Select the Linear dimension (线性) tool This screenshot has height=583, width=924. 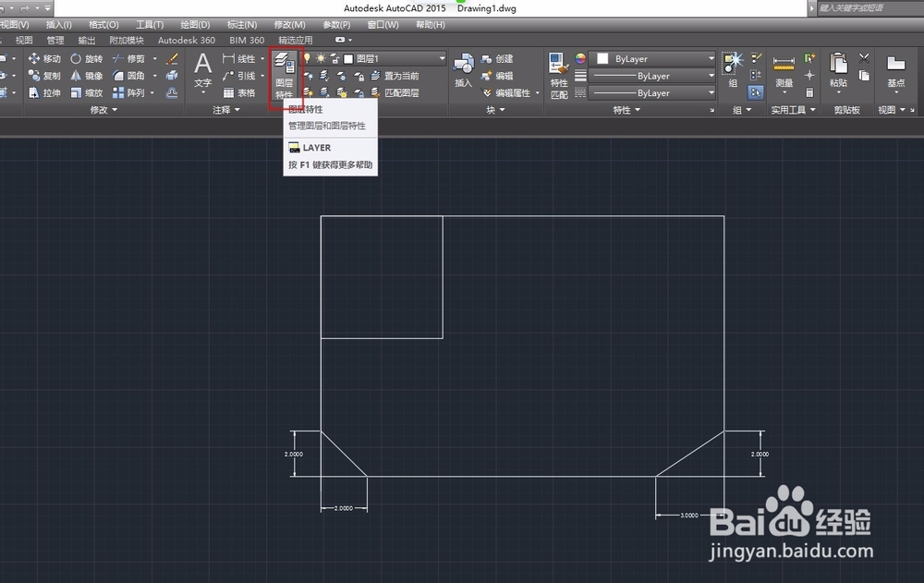pos(238,58)
